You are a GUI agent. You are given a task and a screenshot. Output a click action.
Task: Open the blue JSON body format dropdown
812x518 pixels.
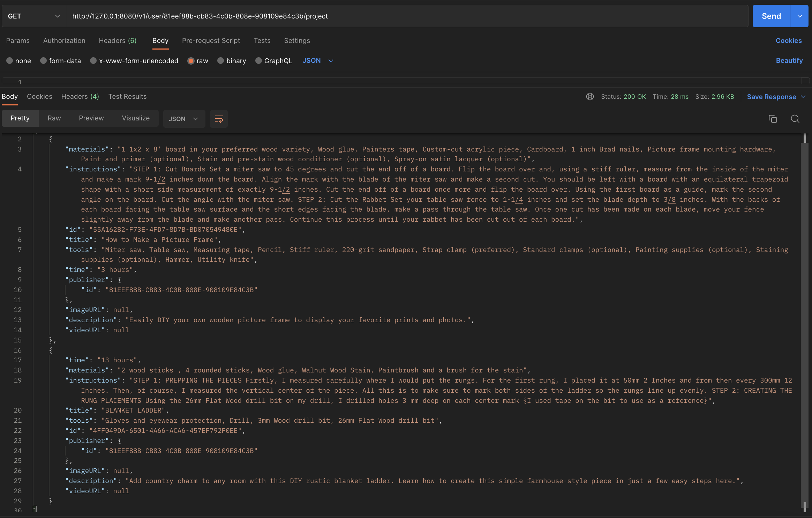coord(318,61)
